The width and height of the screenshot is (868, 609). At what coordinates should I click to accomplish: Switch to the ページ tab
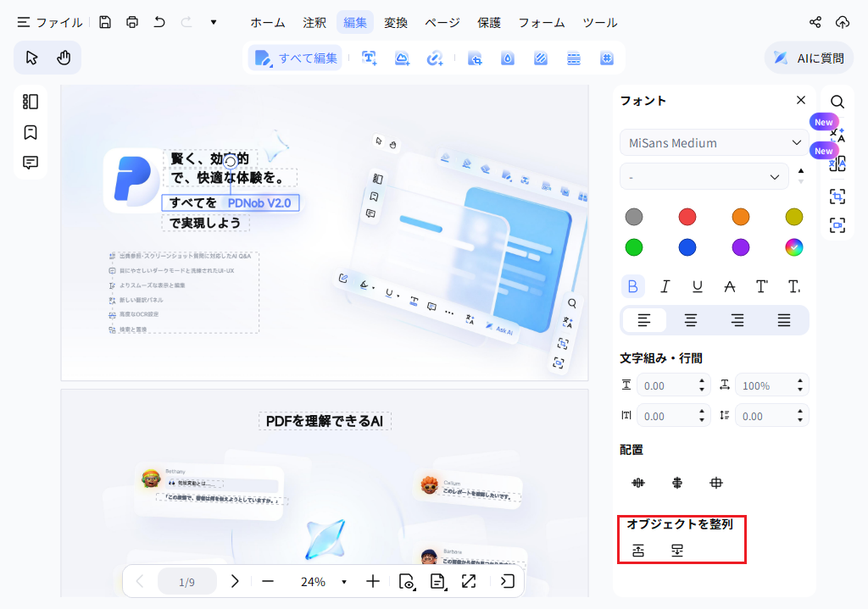[442, 23]
